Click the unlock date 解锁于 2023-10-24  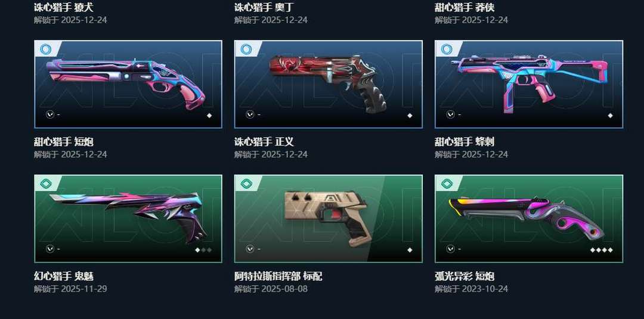tap(471, 289)
